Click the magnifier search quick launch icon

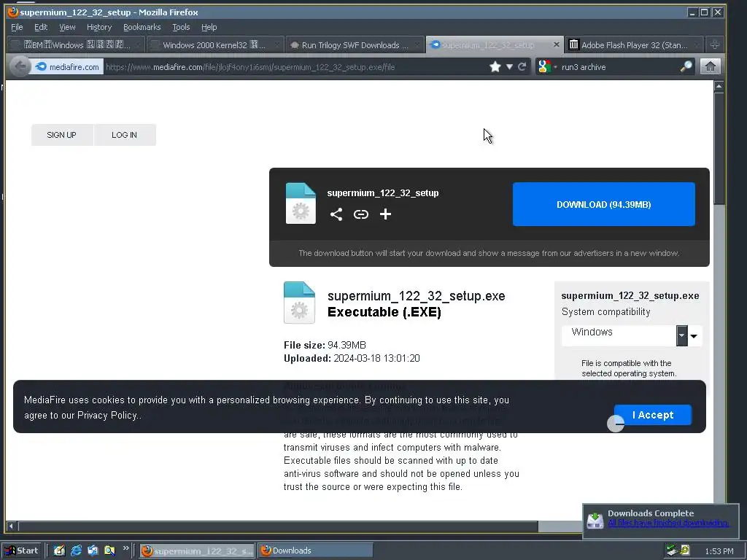click(x=109, y=551)
